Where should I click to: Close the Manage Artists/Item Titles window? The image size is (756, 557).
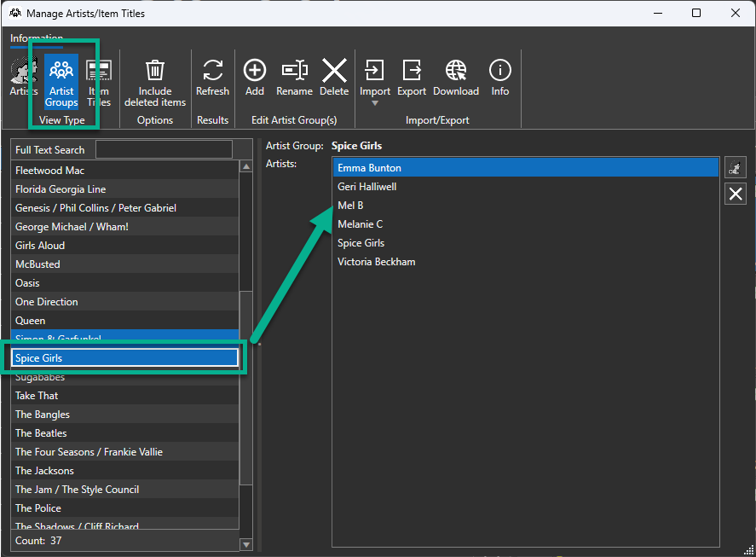coord(735,13)
